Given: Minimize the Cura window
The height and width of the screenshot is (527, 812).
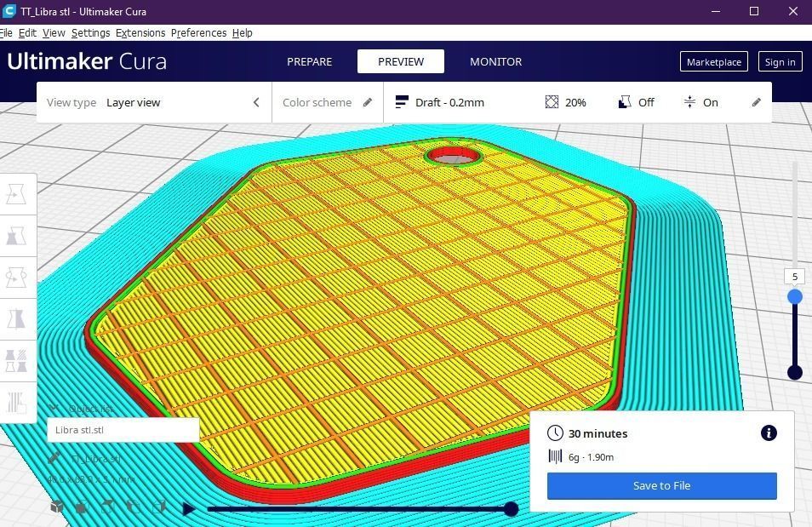Looking at the screenshot, I should click(716, 11).
